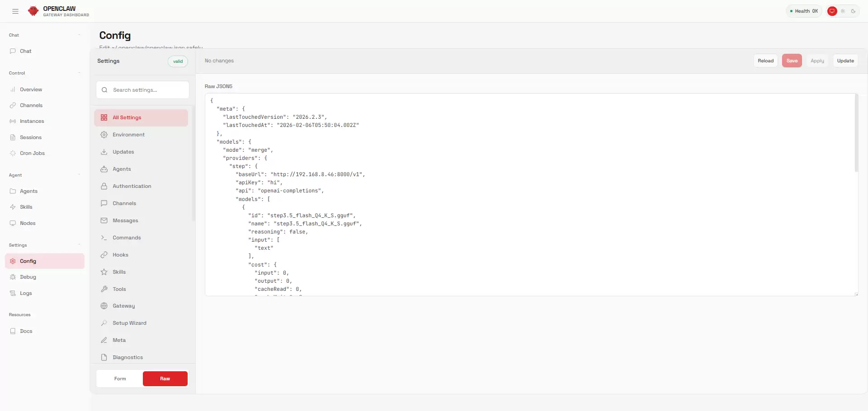
Task: Go to Debug in the sidebar
Action: pyautogui.click(x=28, y=277)
